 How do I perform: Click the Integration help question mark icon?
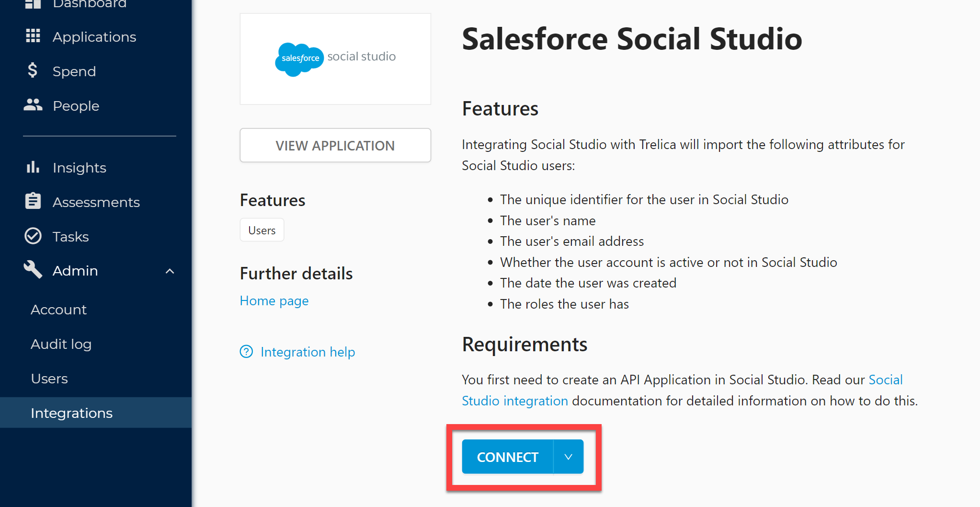tap(246, 352)
